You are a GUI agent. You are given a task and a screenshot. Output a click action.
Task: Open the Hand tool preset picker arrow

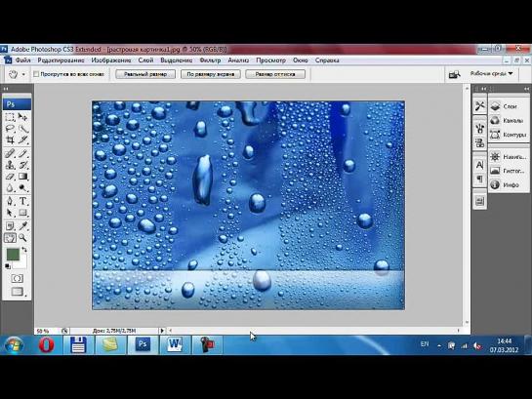coord(23,74)
